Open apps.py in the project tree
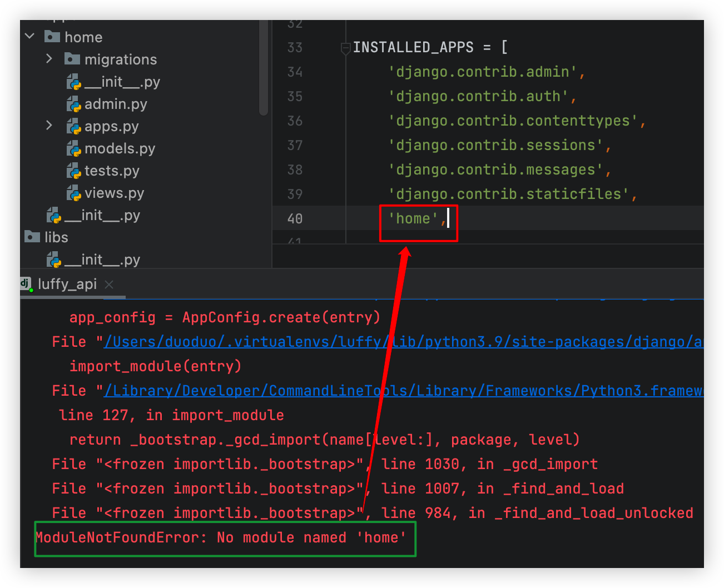 (x=111, y=126)
